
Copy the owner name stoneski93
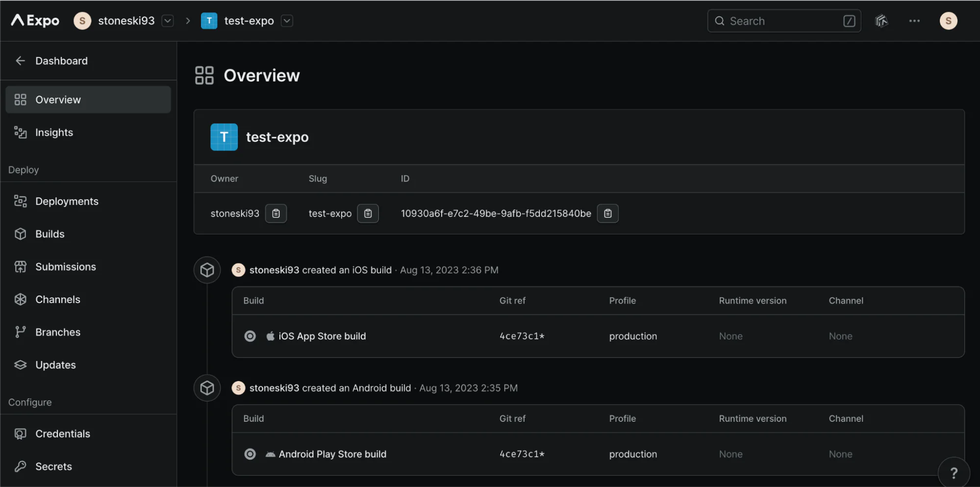coord(276,213)
